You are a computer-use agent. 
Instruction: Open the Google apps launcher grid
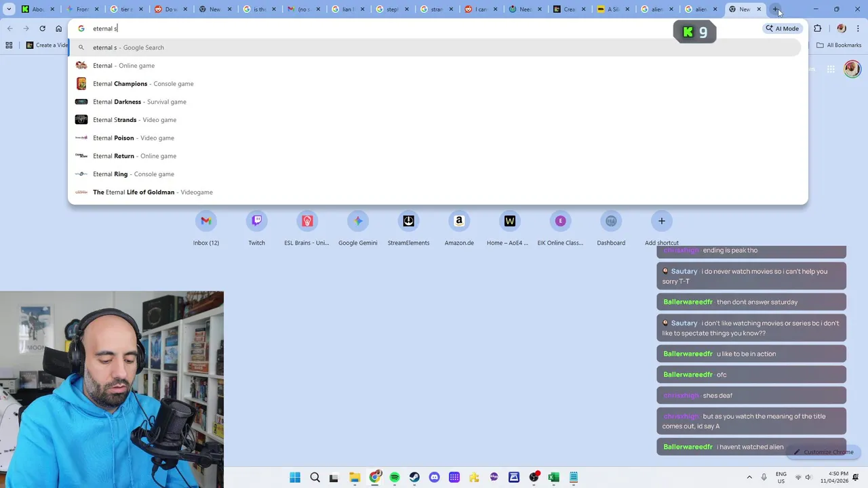pos(830,69)
